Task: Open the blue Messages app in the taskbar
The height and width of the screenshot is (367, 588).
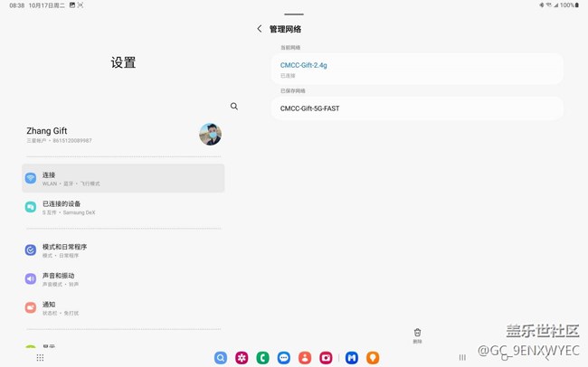Action: 284,358
